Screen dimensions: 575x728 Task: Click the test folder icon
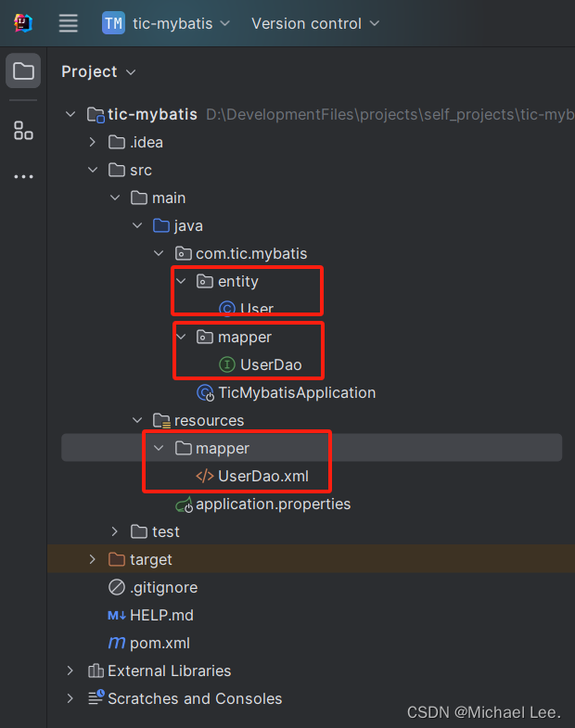139,531
